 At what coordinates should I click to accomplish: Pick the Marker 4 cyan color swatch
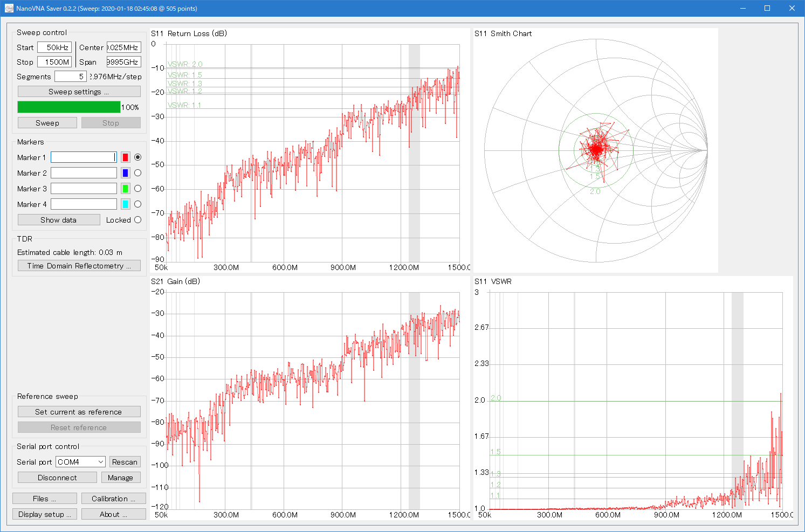coord(126,204)
